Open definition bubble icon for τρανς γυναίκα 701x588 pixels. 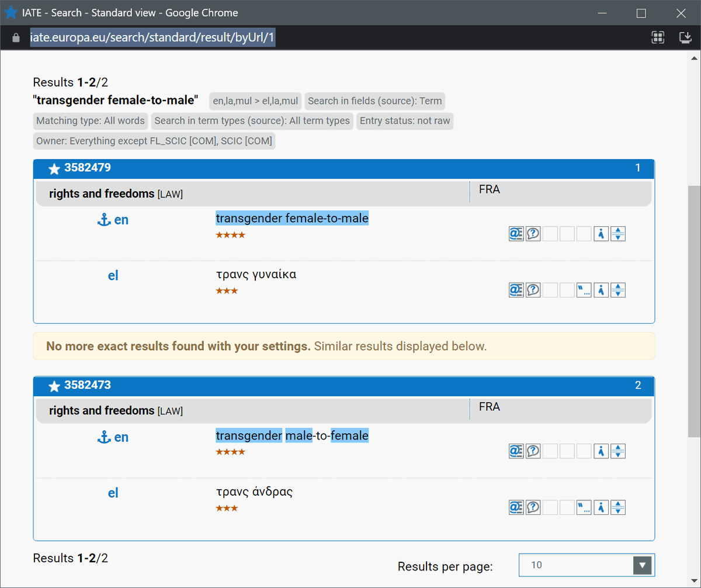point(533,290)
